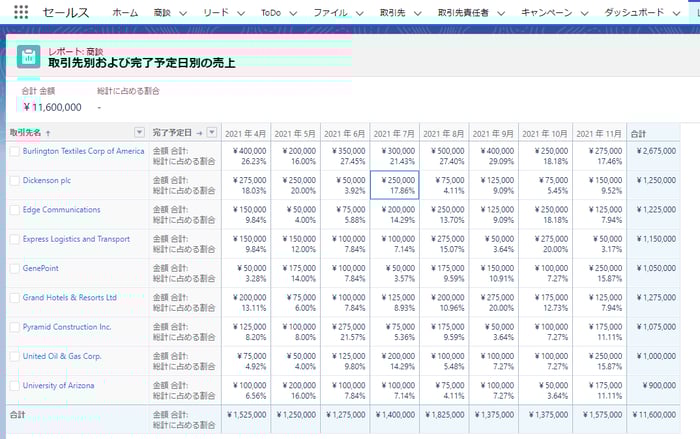
Task: Open the ファイル tab
Action: tap(330, 13)
